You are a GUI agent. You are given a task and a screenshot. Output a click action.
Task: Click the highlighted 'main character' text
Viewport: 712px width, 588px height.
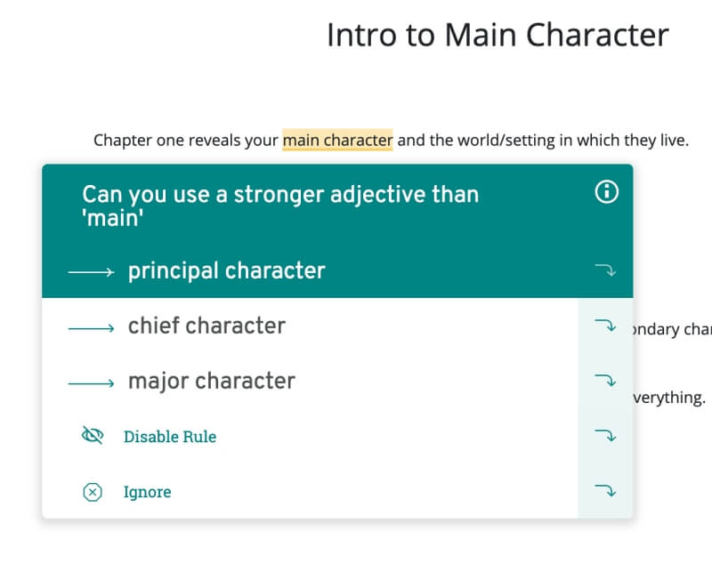pyautogui.click(x=337, y=140)
